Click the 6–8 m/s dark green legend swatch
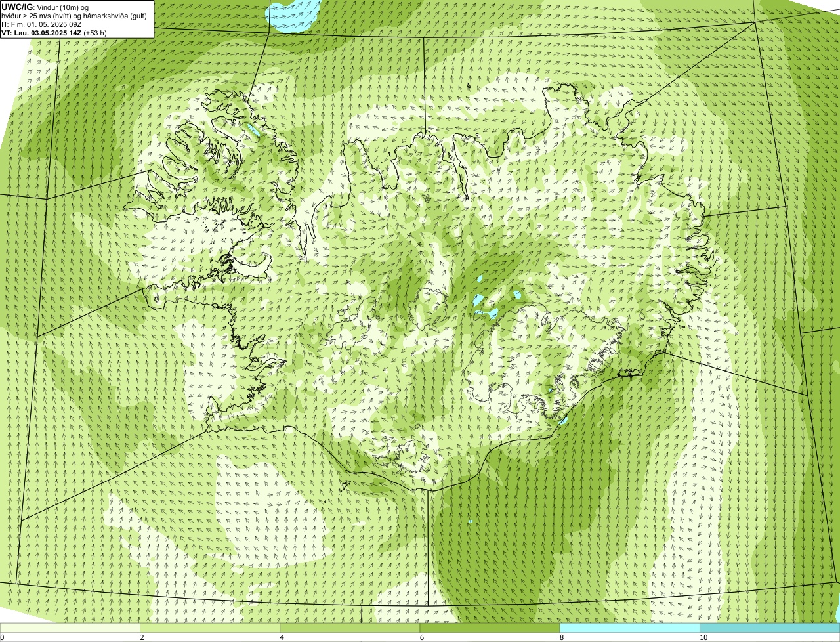The image size is (840, 642). [490, 628]
